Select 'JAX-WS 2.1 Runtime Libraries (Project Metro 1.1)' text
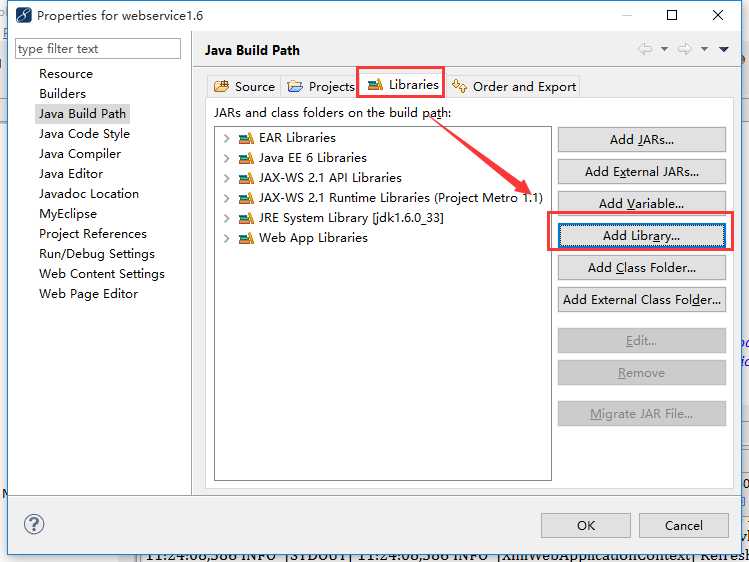The height and width of the screenshot is (562, 749). coord(401,198)
